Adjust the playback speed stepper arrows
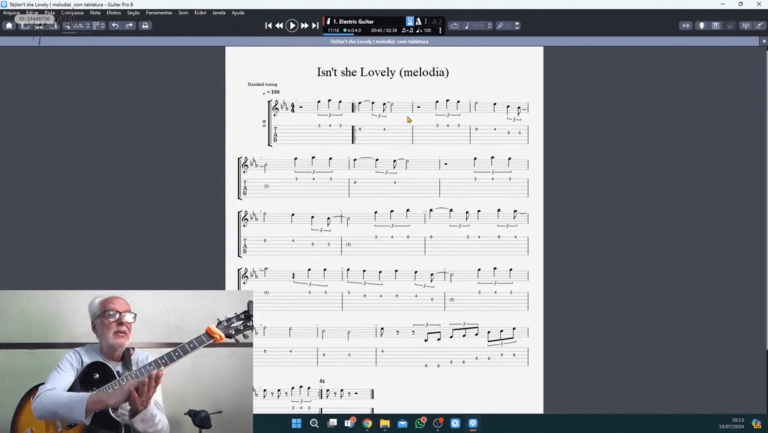Image resolution: width=768 pixels, height=433 pixels. coord(489,25)
